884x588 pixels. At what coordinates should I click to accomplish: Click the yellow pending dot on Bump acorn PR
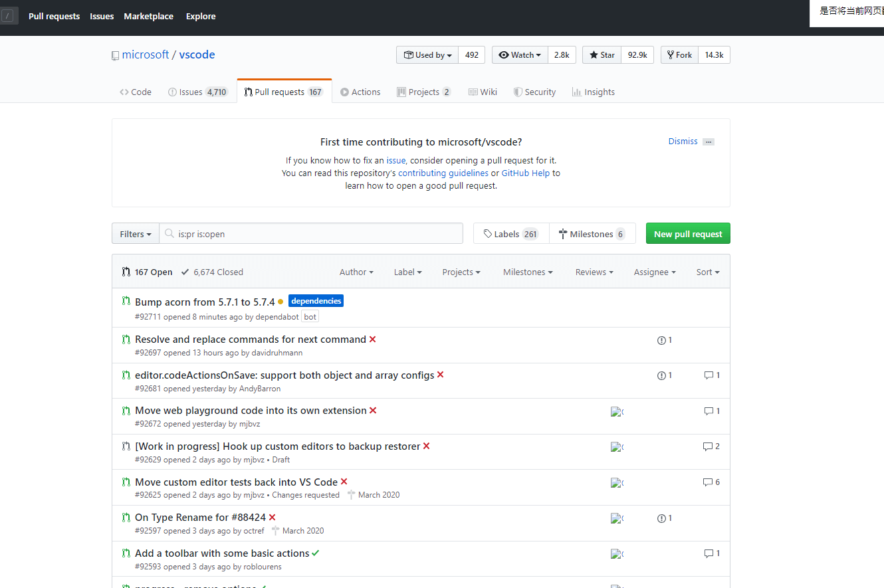[280, 302]
